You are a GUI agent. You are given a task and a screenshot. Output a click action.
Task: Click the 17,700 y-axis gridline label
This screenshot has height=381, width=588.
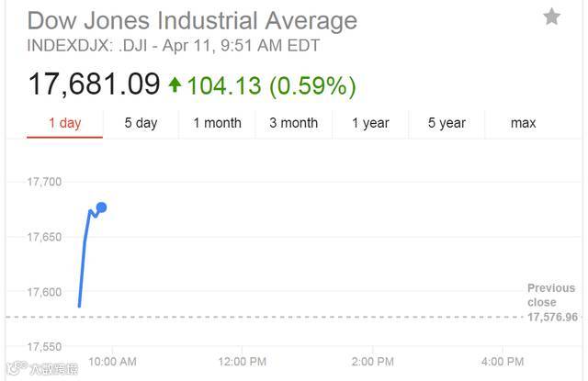[x=44, y=182]
